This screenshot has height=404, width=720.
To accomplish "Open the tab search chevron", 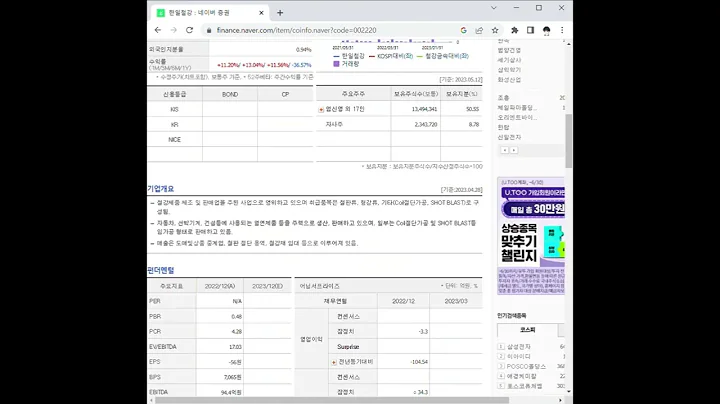I will click(x=494, y=8).
